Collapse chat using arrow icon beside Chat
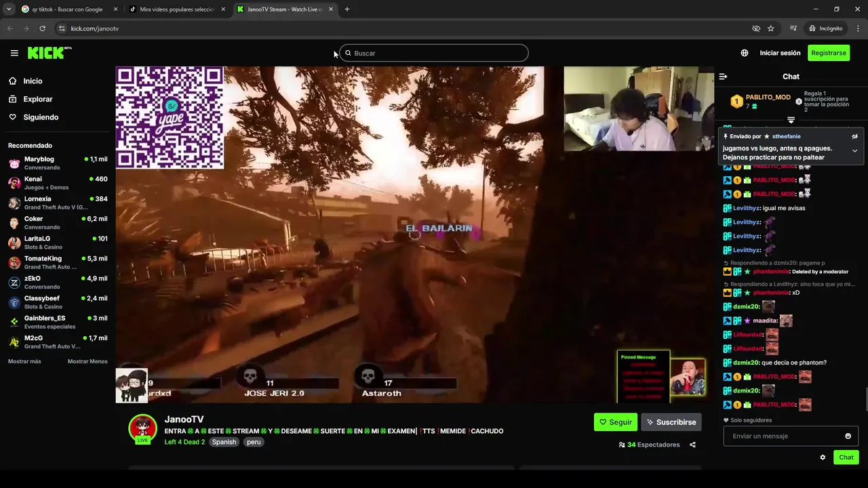 (x=723, y=77)
